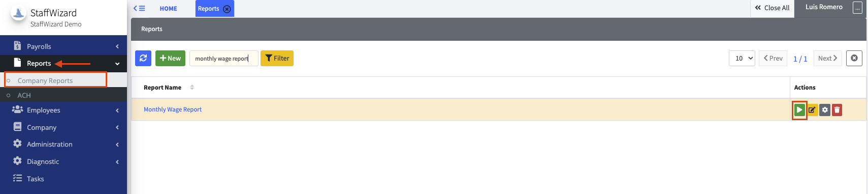Apply the yellow Filter button
Screen dimensions: 868x194
pyautogui.click(x=277, y=58)
